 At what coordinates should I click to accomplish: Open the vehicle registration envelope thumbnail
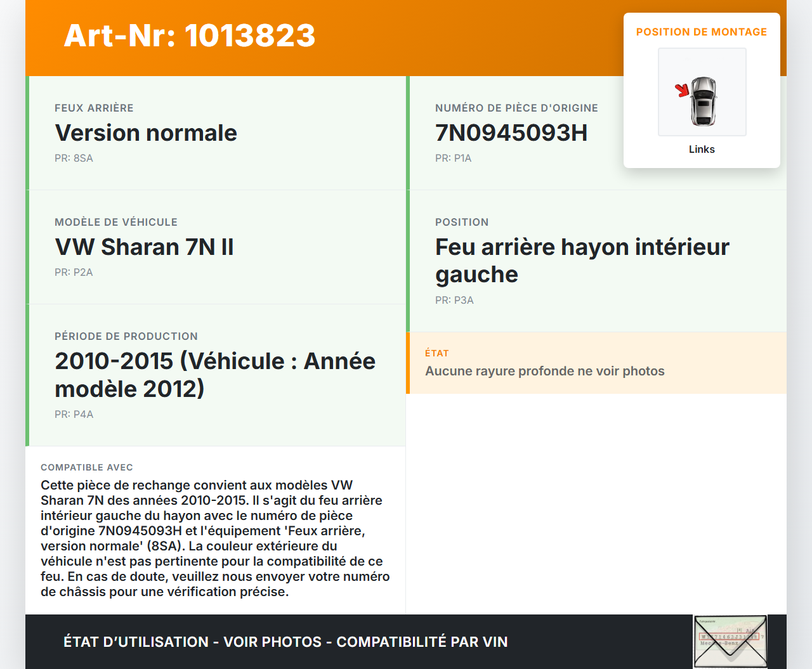point(730,641)
